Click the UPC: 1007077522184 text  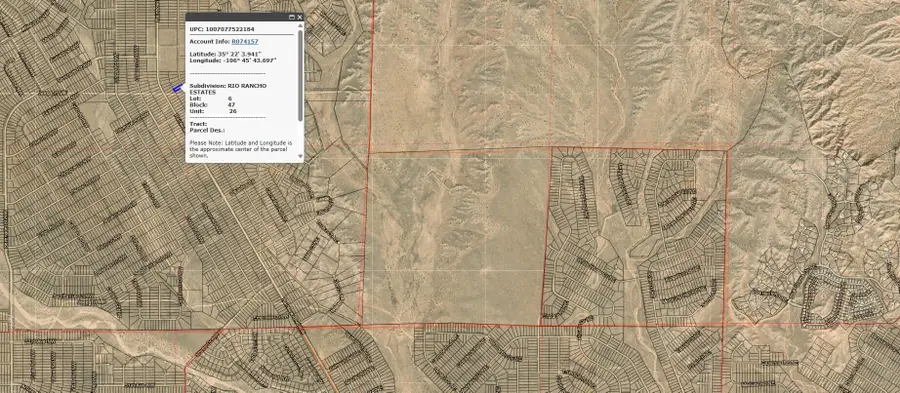(222, 29)
